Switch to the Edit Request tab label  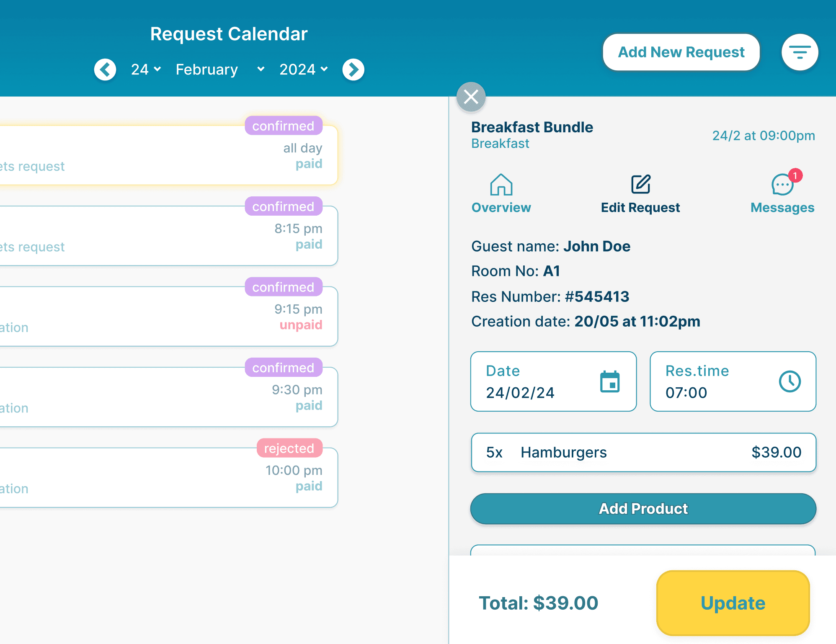point(640,208)
